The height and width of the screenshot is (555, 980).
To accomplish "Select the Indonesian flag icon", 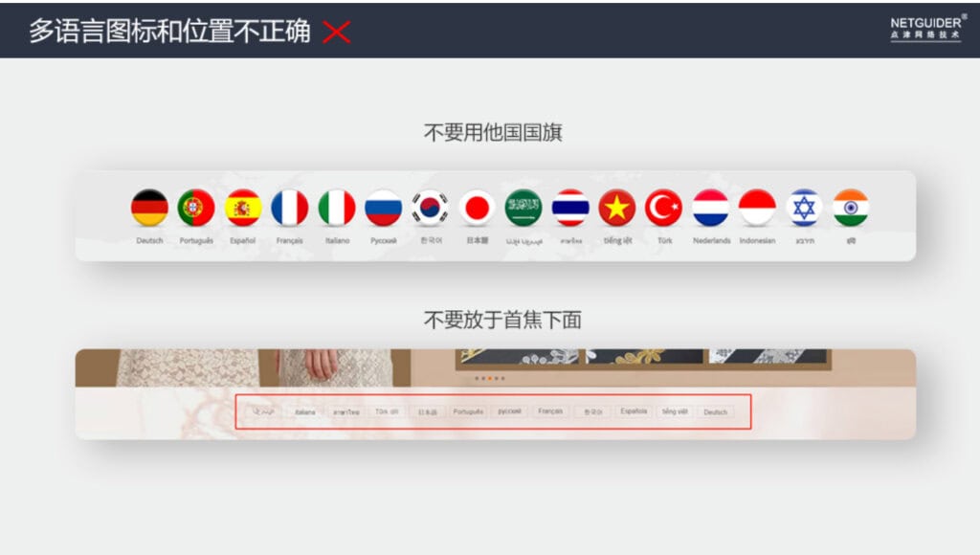I will coord(758,208).
